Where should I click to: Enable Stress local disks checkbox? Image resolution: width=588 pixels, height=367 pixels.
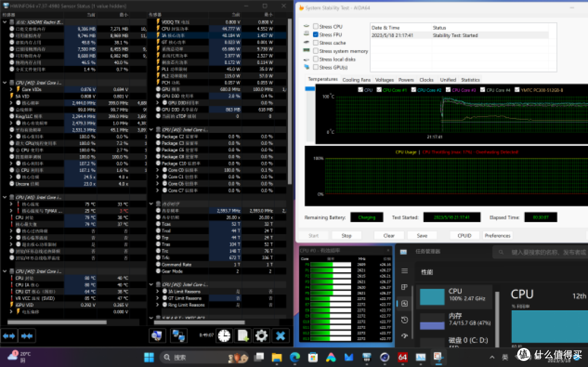tap(316, 59)
